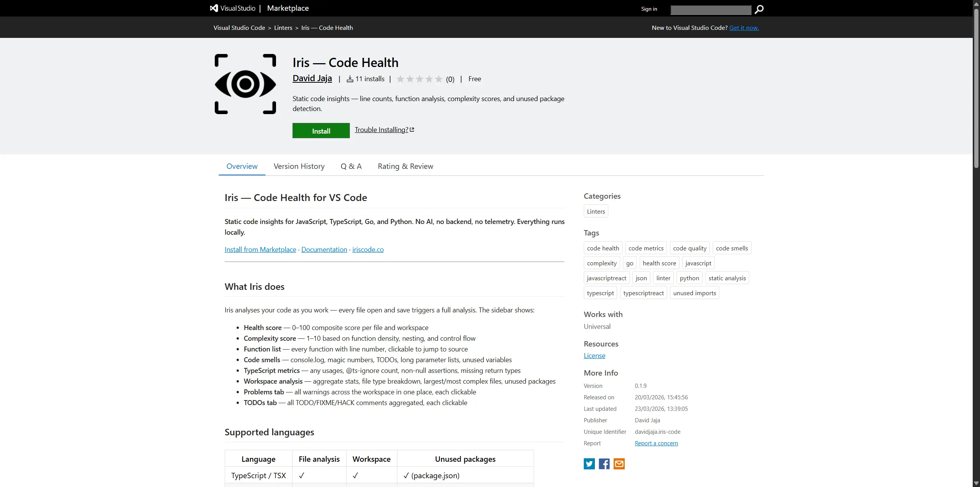The height and width of the screenshot is (487, 980).
Task: Open the License resource link
Action: 594,355
